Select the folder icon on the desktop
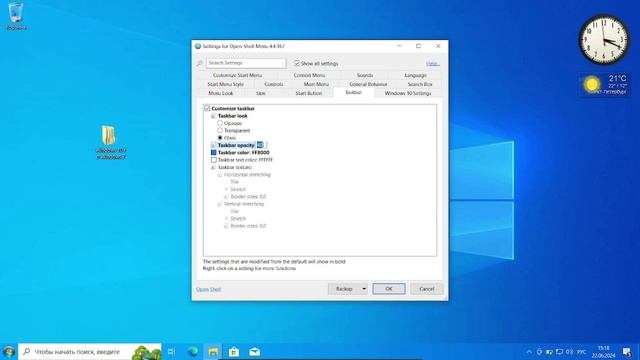This screenshot has width=640, height=360. [x=110, y=142]
